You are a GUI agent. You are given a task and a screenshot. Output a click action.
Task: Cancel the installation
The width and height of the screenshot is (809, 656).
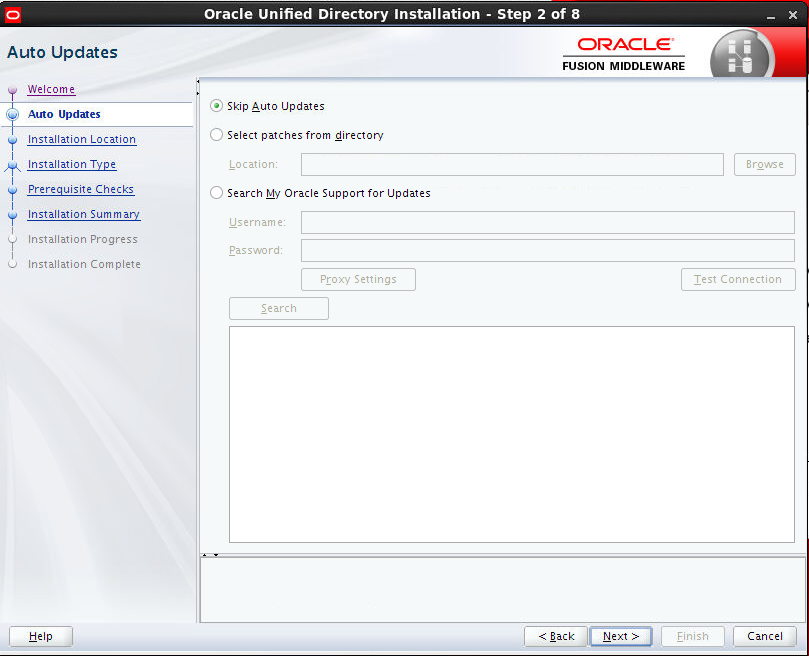tap(765, 636)
